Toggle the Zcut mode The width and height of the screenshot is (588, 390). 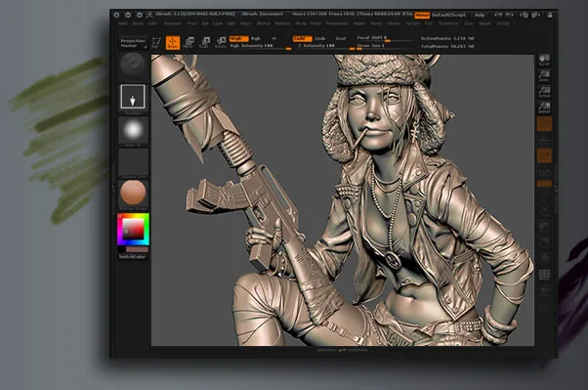(341, 39)
